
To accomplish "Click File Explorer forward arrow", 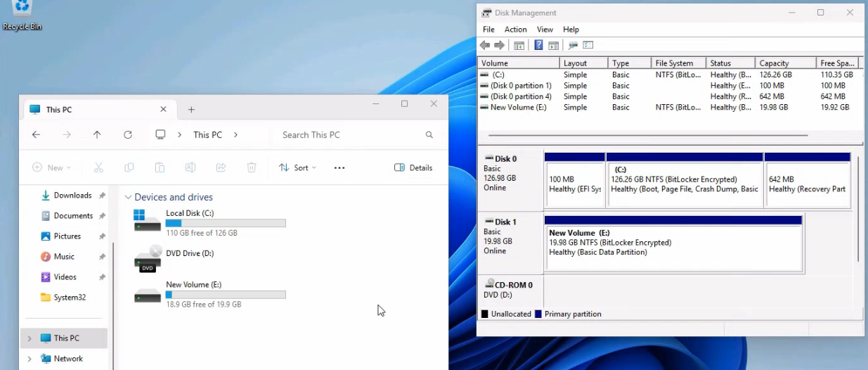I will [67, 134].
